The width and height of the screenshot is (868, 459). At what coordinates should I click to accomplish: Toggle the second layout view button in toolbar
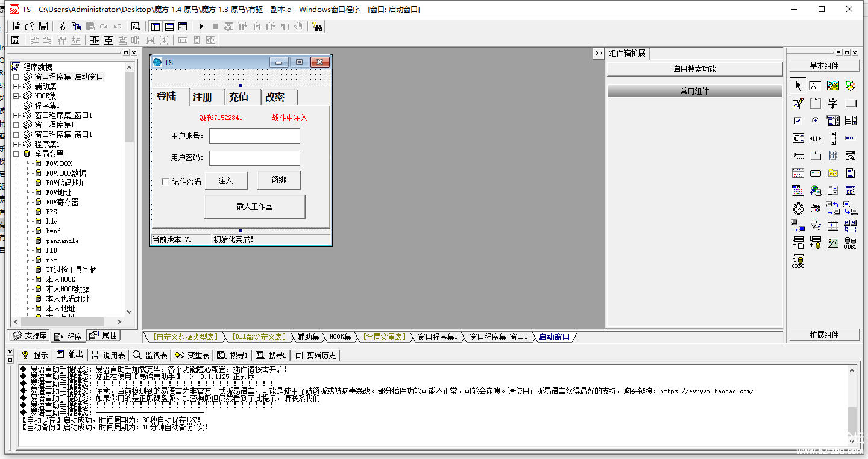coord(169,26)
